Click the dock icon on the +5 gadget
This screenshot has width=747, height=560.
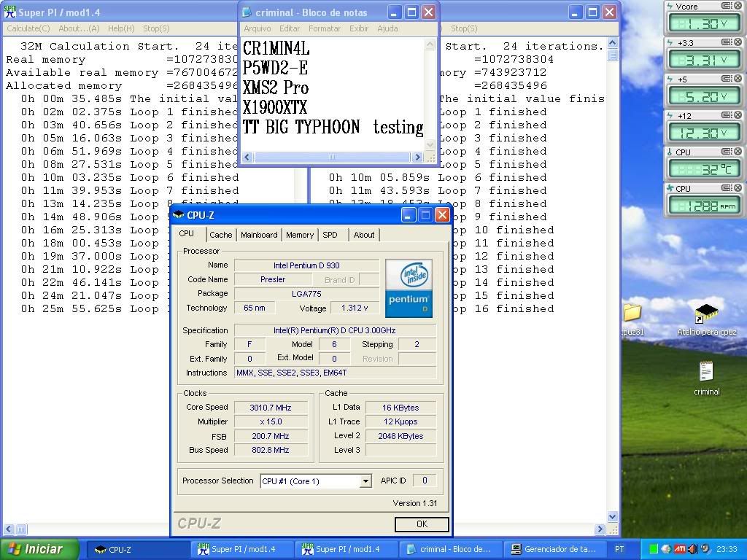click(x=727, y=79)
